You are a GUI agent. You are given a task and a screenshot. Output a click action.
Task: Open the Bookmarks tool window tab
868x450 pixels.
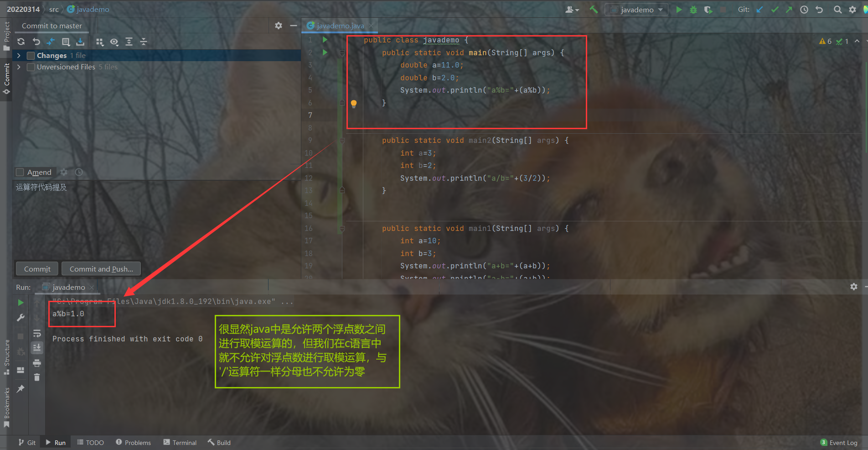click(x=6, y=407)
